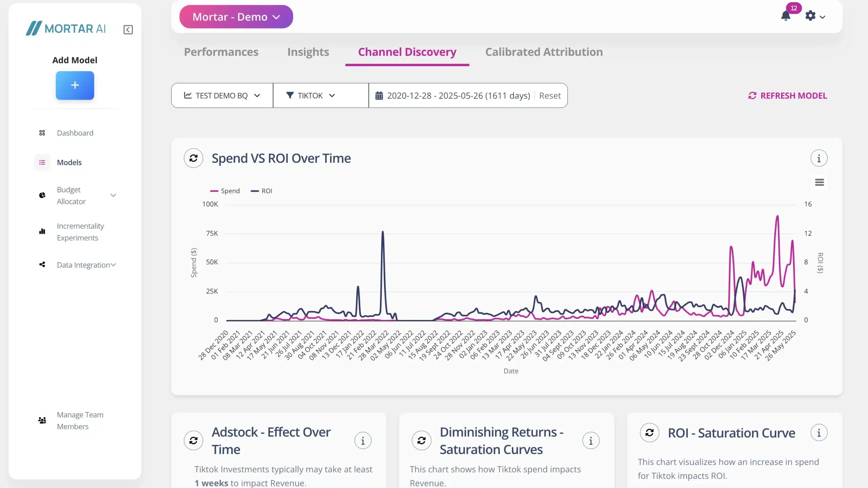Screen dimensions: 868x488
Task: Click the blue Add Model plus button
Action: pyautogui.click(x=75, y=85)
